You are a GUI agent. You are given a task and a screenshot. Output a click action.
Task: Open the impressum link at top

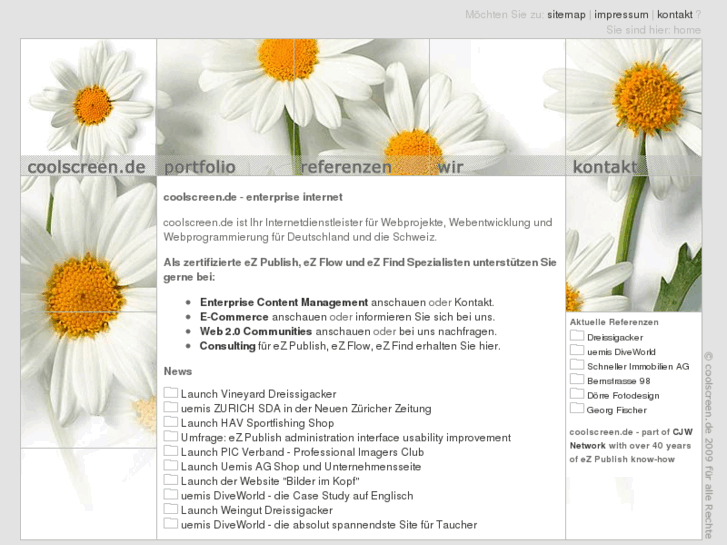[x=621, y=15]
